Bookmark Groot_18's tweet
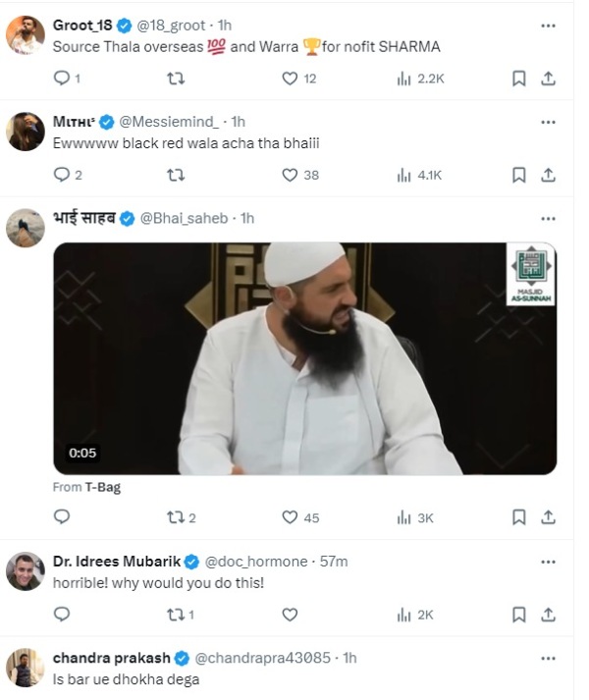This screenshot has width=589, height=700. (519, 79)
